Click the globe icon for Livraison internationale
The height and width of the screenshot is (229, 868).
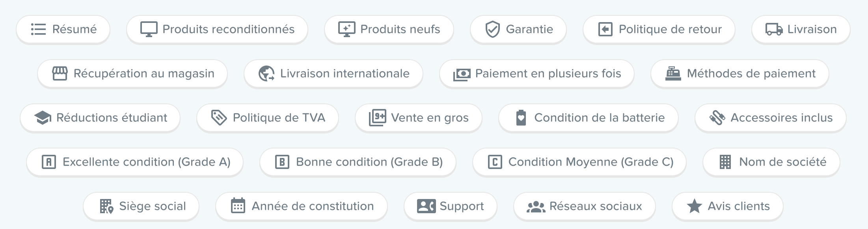pos(266,73)
